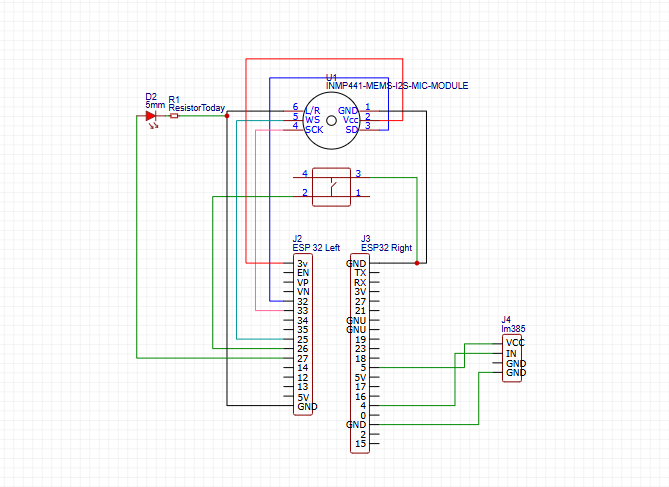
Task: Click the 5mm label under D2
Action: [x=155, y=105]
